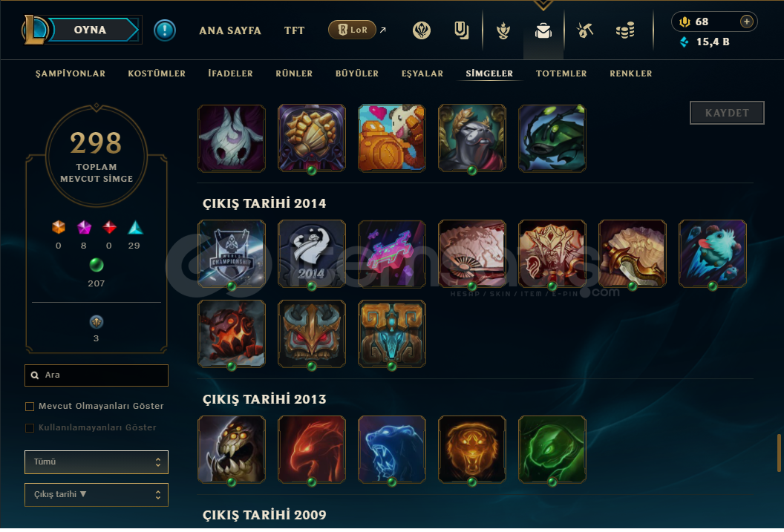
Task: Open the Çıkış tarihi sort dropdown
Action: pos(97,495)
